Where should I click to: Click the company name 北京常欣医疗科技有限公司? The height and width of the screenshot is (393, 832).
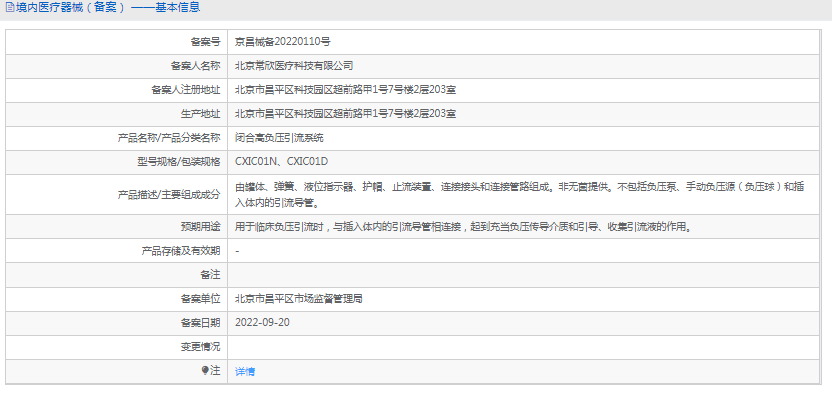click(x=294, y=66)
